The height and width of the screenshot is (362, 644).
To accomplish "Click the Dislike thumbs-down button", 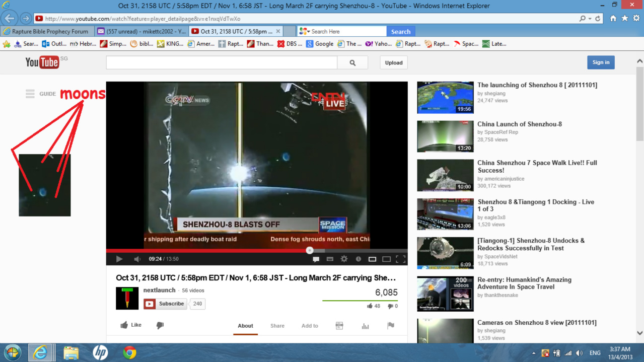I will pyautogui.click(x=160, y=326).
